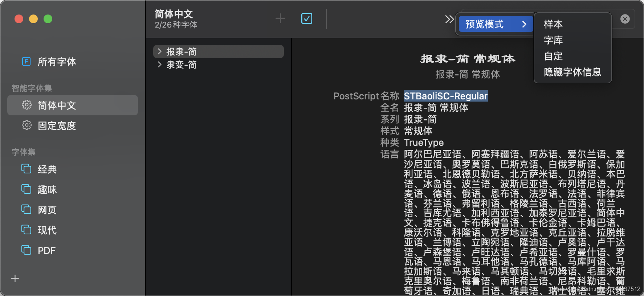Click the gear icon beside 固定宽度

click(x=27, y=125)
